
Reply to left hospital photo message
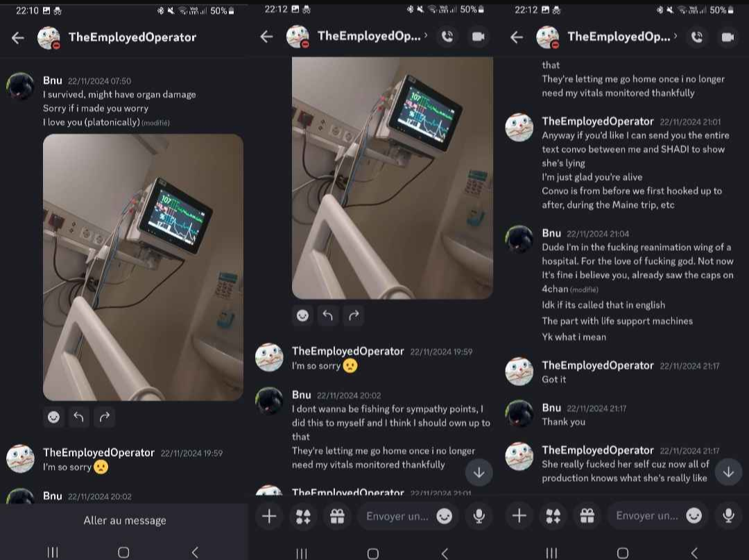pos(79,417)
